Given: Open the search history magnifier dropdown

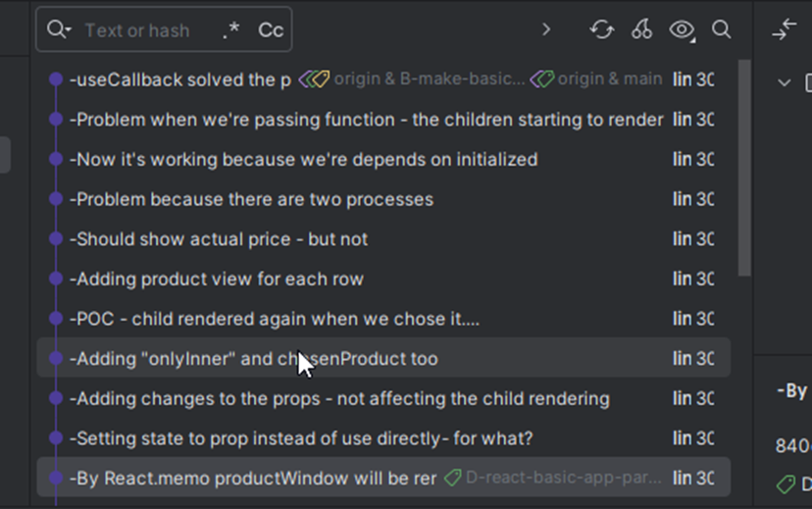Looking at the screenshot, I should pos(59,29).
